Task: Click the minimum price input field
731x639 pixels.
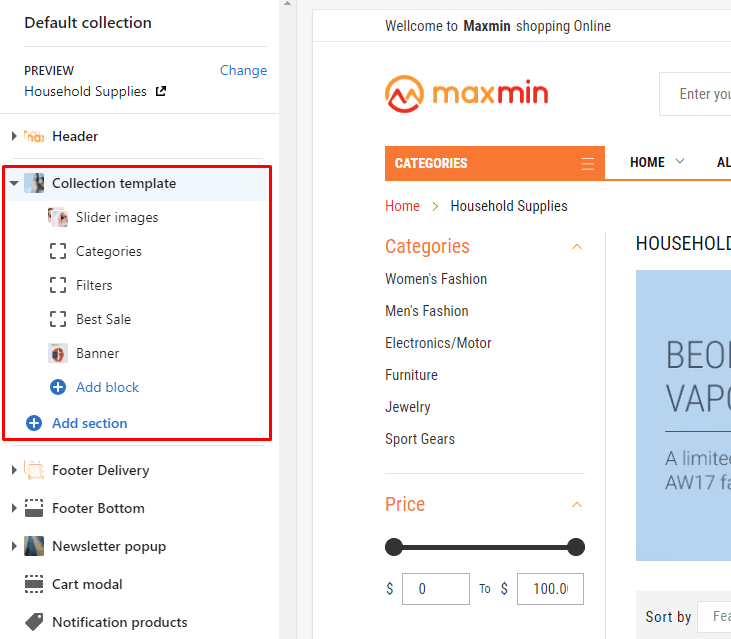Action: 435,589
